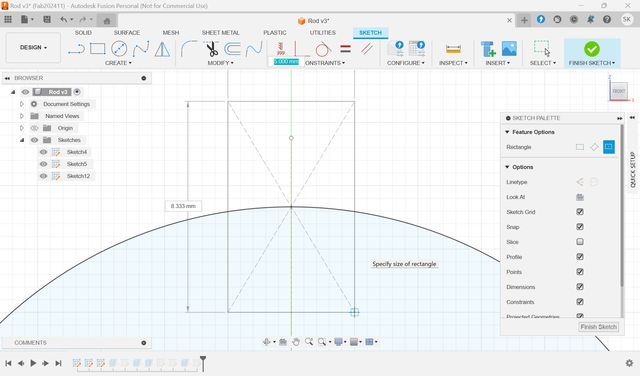The image size is (640, 376).
Task: Select the Offset tool in Modify
Action: click(233, 49)
